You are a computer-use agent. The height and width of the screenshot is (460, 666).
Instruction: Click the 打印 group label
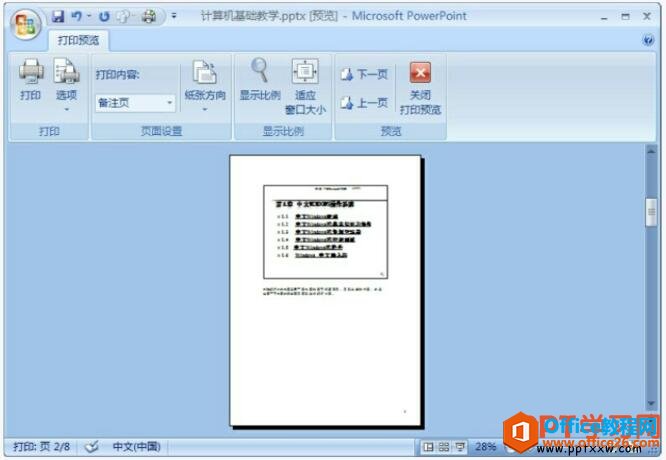pos(49,132)
